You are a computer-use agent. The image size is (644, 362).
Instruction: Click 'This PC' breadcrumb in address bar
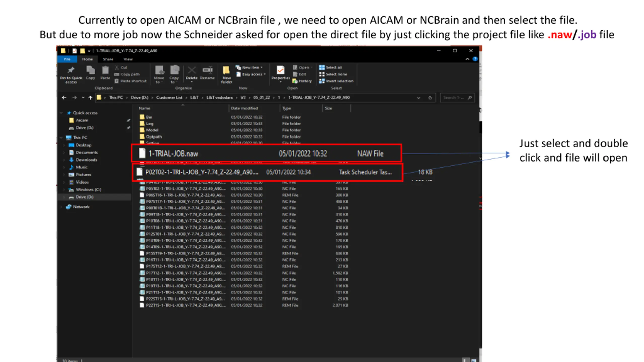[x=116, y=97]
